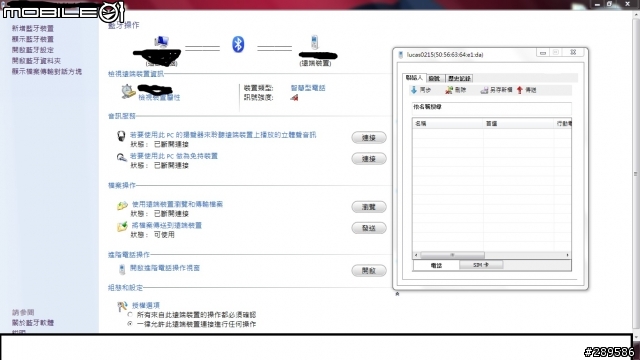Click 使用遠端裝置瀏覽和傳輸檔案 link
This screenshot has height=360, width=640.
click(177, 204)
